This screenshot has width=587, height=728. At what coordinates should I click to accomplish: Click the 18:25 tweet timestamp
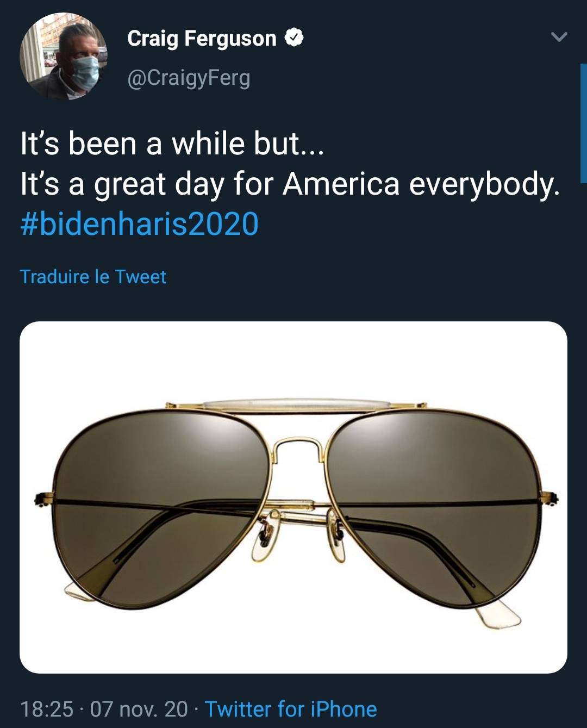click(x=46, y=709)
